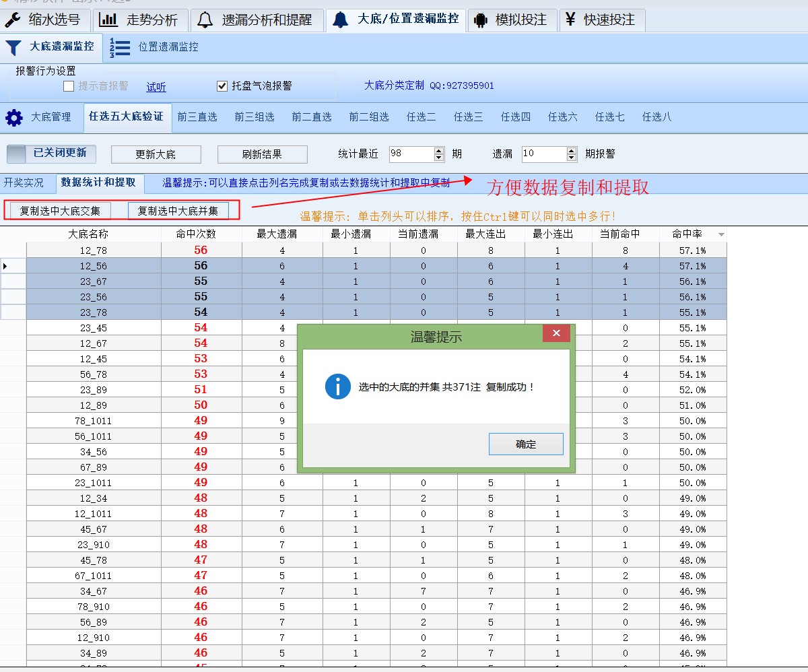Disable the 托盘气泡报警 bubble alert checkbox
Screen dimensions: 808x672
click(x=222, y=85)
